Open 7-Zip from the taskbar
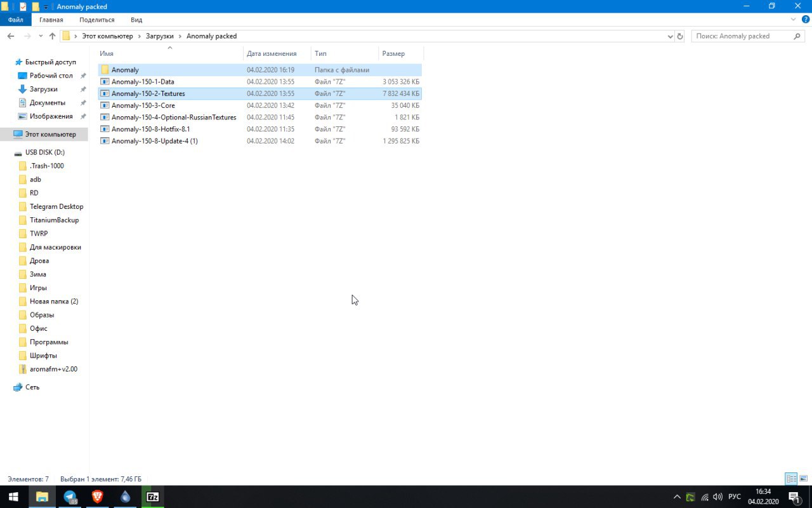The image size is (812, 508). tap(153, 497)
